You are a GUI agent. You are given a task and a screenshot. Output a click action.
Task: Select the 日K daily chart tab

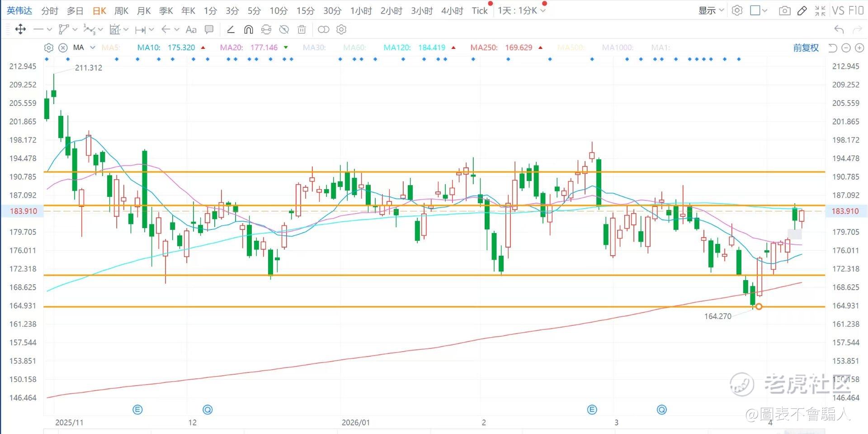pyautogui.click(x=99, y=10)
